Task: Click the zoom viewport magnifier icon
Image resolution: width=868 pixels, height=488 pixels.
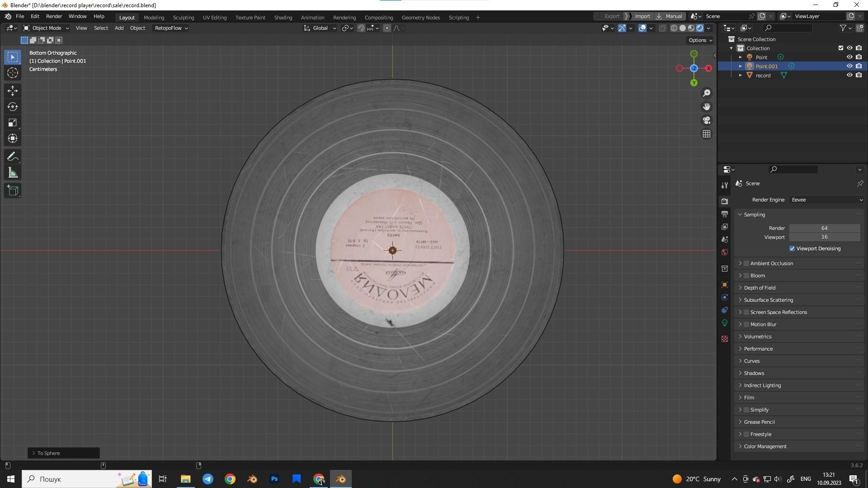Action: (x=707, y=93)
